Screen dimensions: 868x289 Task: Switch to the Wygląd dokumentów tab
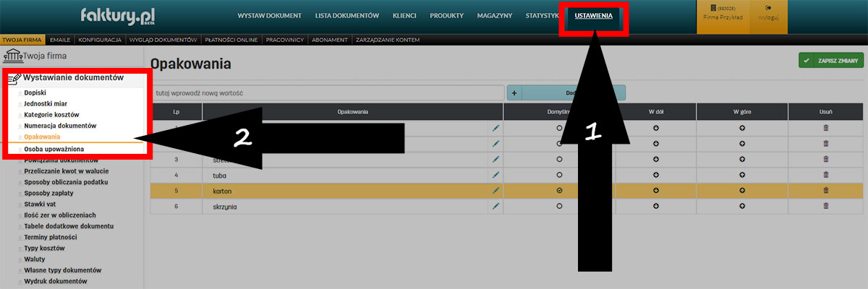(163, 40)
